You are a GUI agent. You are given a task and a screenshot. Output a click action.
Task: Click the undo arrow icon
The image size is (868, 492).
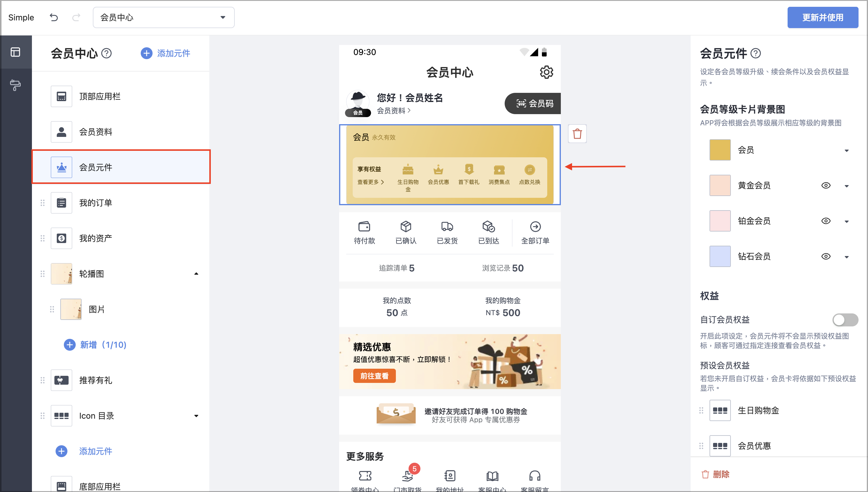[x=54, y=17]
